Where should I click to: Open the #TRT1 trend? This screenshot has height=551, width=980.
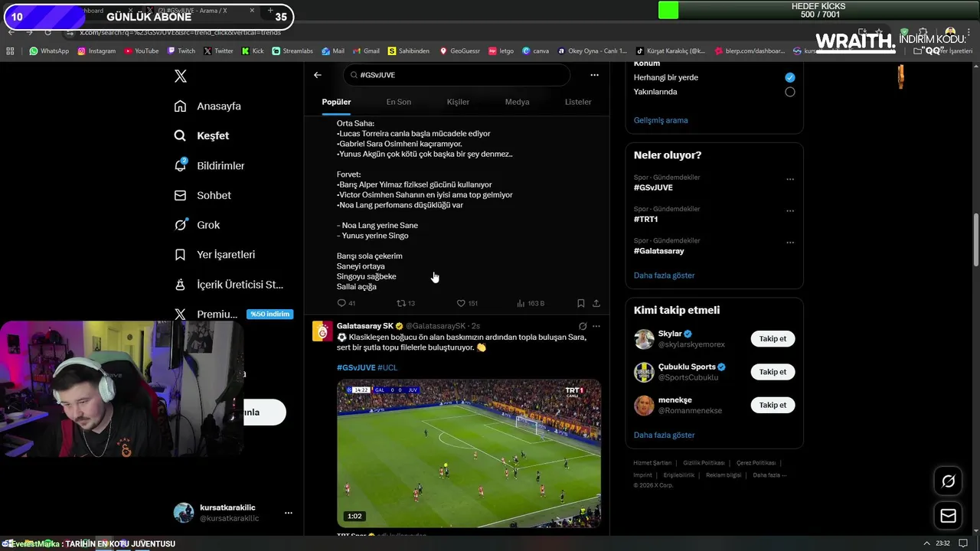pos(646,219)
